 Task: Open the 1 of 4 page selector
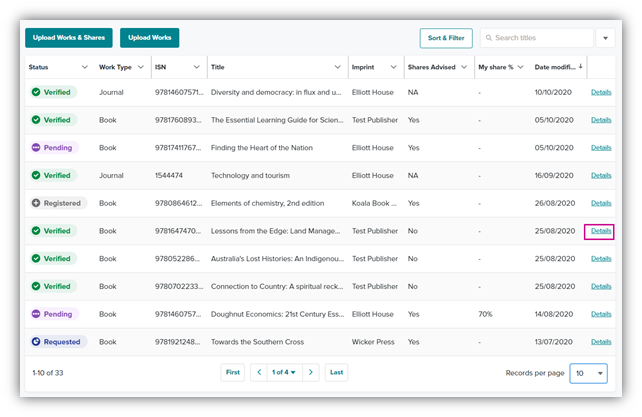[284, 372]
